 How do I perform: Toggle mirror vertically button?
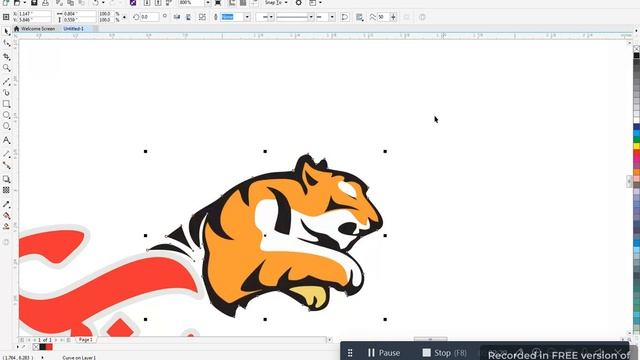188,17
